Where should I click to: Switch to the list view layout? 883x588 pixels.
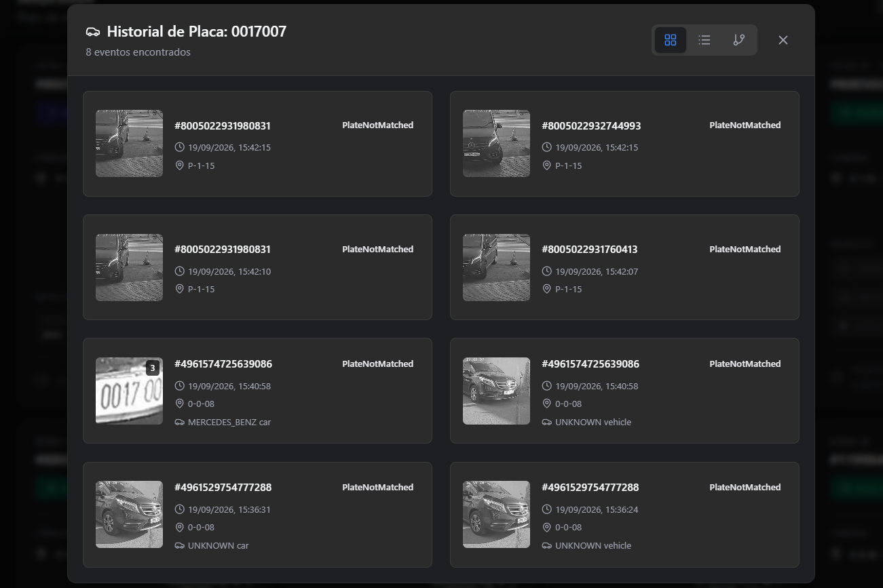(x=704, y=40)
